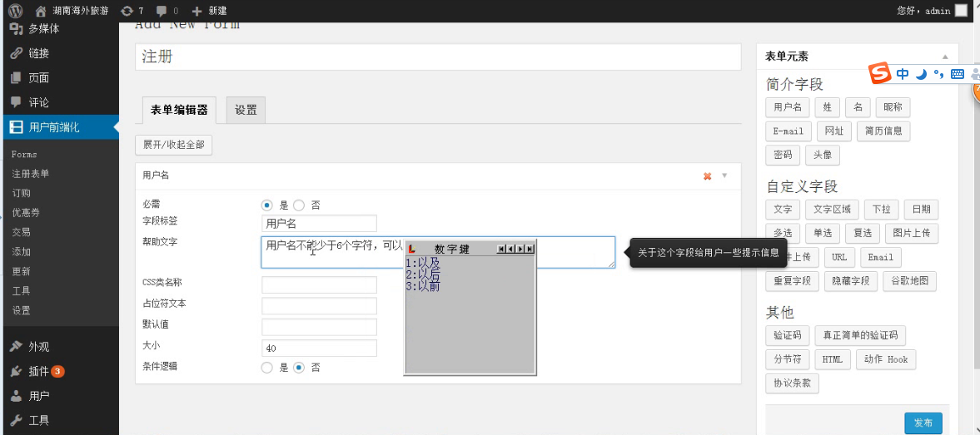980x435 pixels.
Task: Click the Sogou S input method logo
Action: pyautogui.click(x=881, y=74)
